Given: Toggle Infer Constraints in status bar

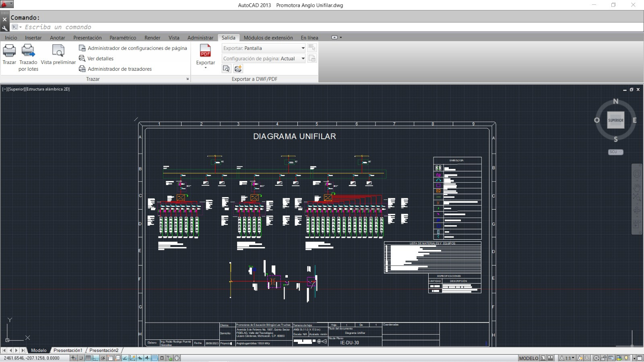Looking at the screenshot, I should [x=74, y=358].
